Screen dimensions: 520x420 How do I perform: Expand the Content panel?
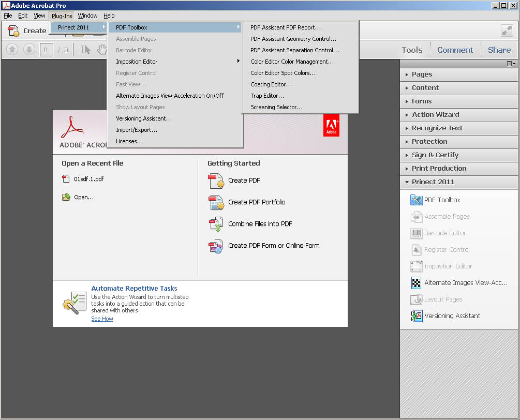pos(458,88)
